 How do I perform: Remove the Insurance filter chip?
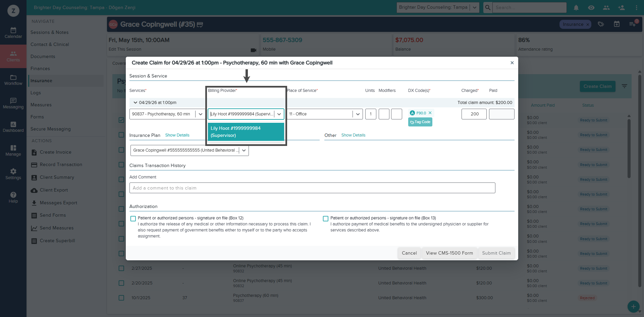pos(588,24)
